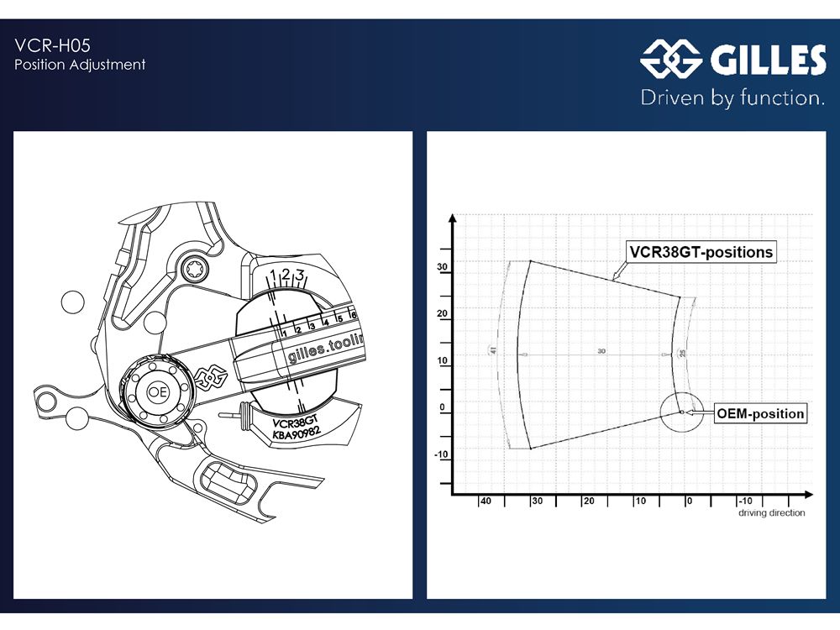Select the "GILLES" wordmark text
Image resolution: width=840 pixels, height=630 pixels.
click(769, 59)
